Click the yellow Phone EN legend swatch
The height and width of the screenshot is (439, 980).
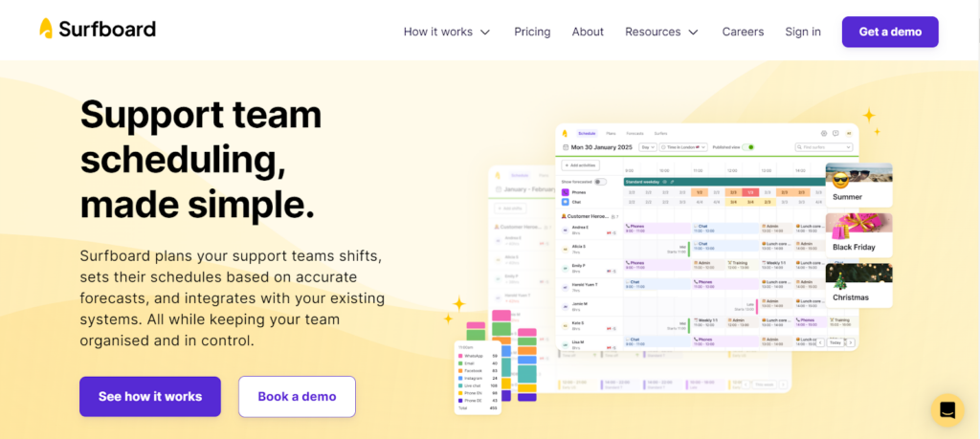tap(460, 393)
